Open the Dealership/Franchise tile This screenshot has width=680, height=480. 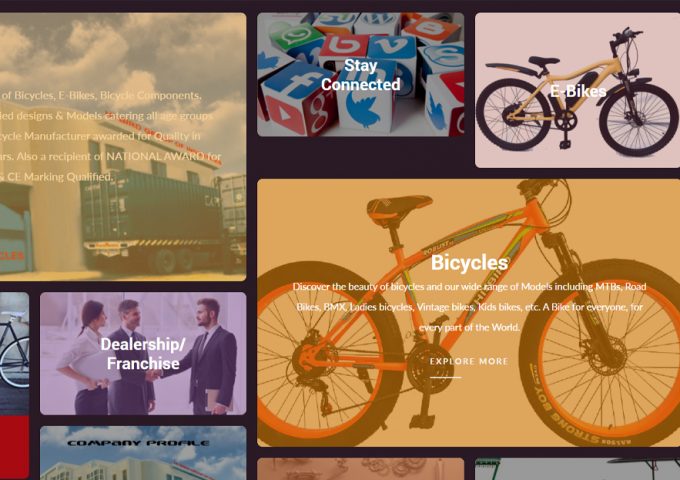point(143,353)
